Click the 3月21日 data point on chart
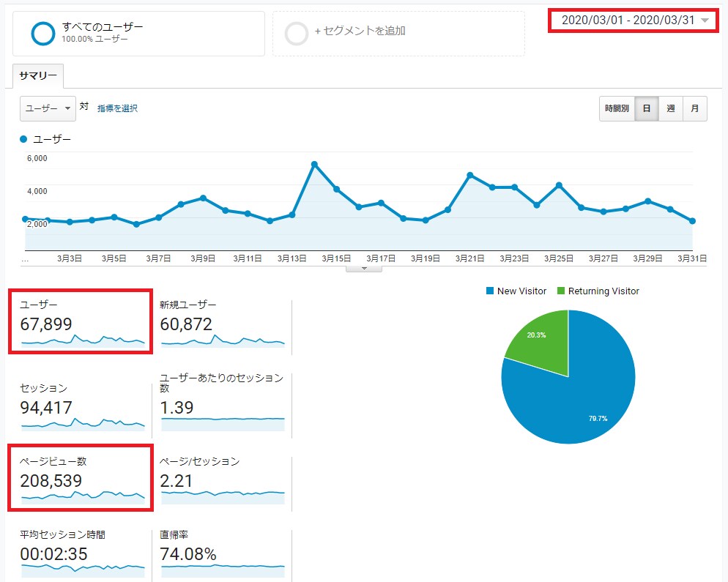This screenshot has width=728, height=582. 470,175
